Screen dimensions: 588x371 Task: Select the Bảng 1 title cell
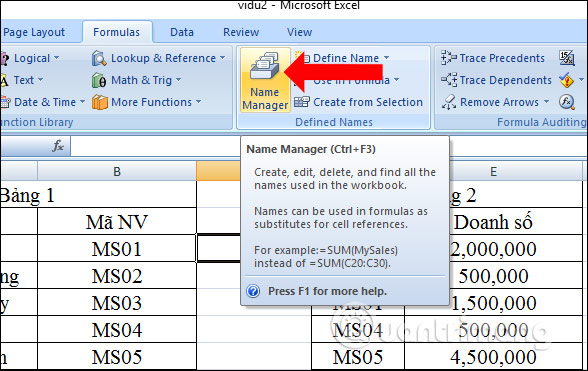click(98, 195)
